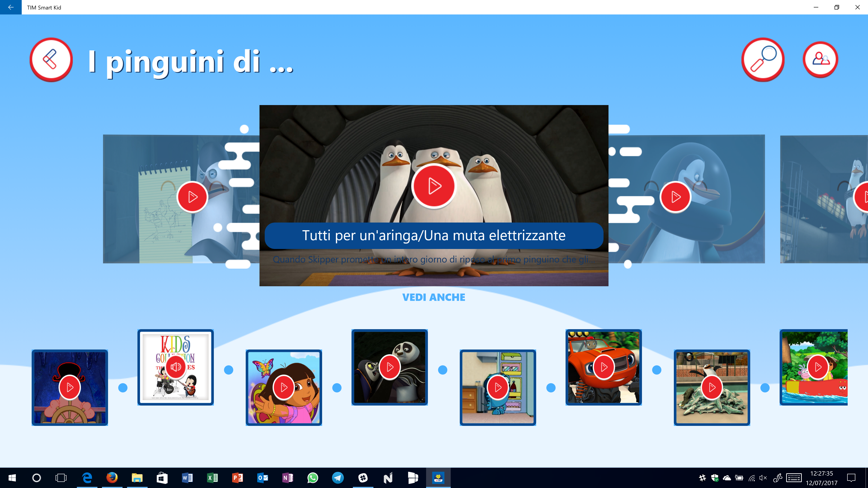This screenshot has width=868, height=488.
Task: Play the featured penguins episode
Action: coord(434,186)
